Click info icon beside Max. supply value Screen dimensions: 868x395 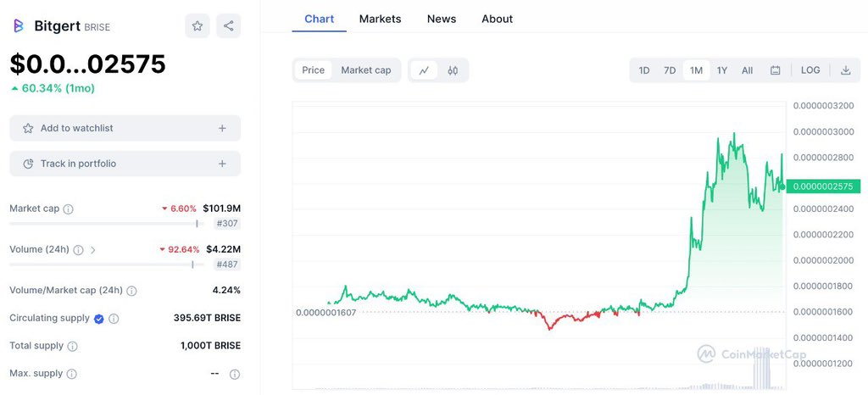tap(235, 375)
